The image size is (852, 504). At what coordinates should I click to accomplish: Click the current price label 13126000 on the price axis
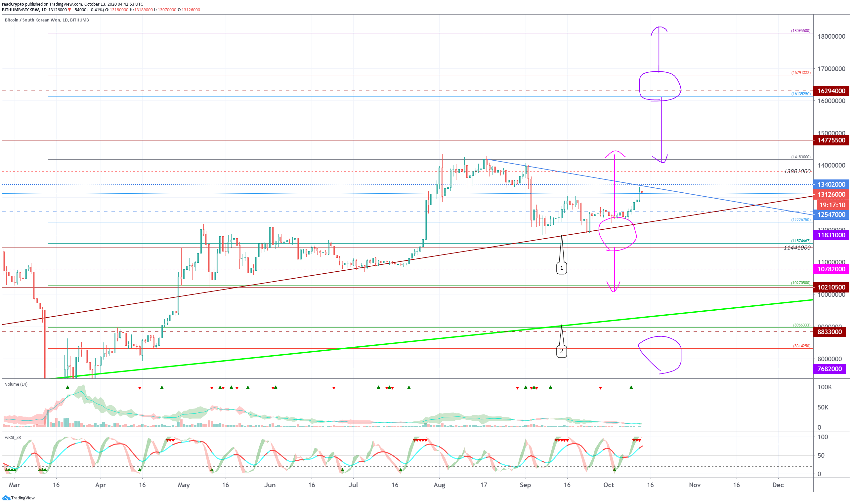[x=831, y=194]
